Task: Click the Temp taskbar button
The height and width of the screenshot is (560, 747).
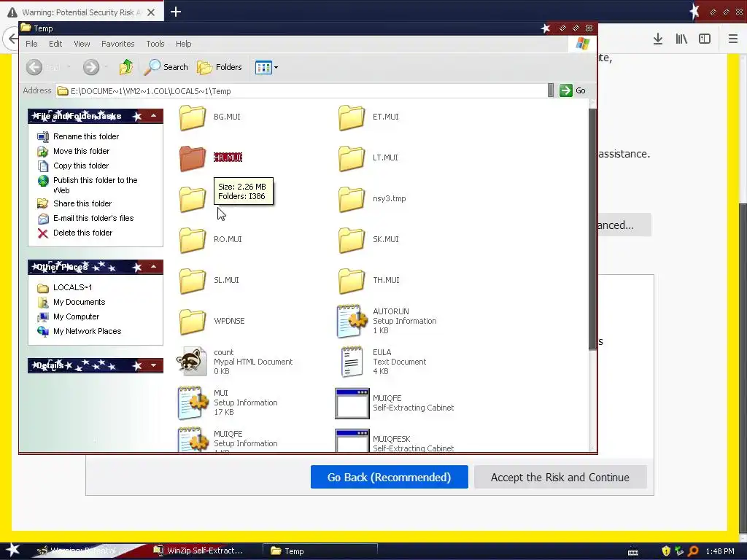Action: [320, 551]
